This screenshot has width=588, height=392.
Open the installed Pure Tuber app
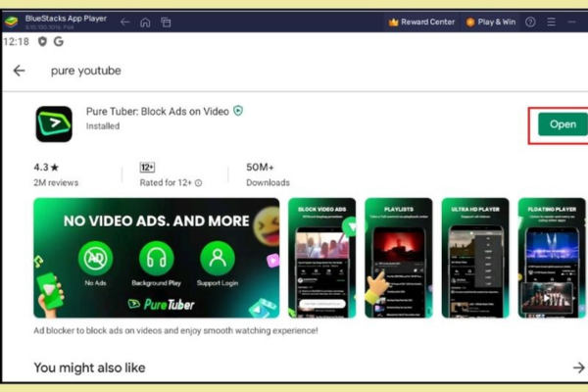pyautogui.click(x=563, y=124)
